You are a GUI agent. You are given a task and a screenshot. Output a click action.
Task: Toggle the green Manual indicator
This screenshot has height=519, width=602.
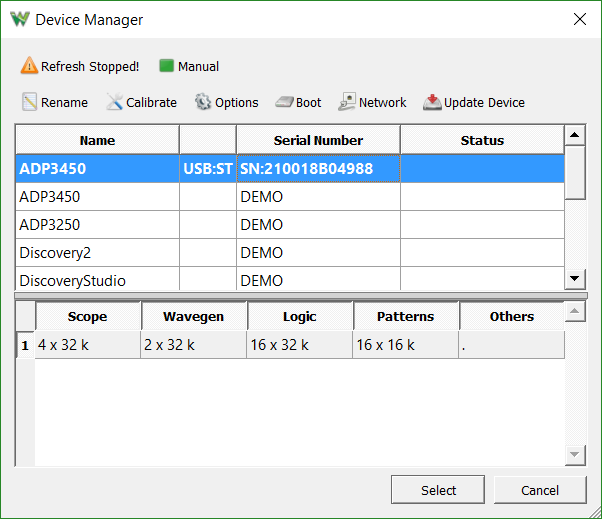tap(167, 66)
